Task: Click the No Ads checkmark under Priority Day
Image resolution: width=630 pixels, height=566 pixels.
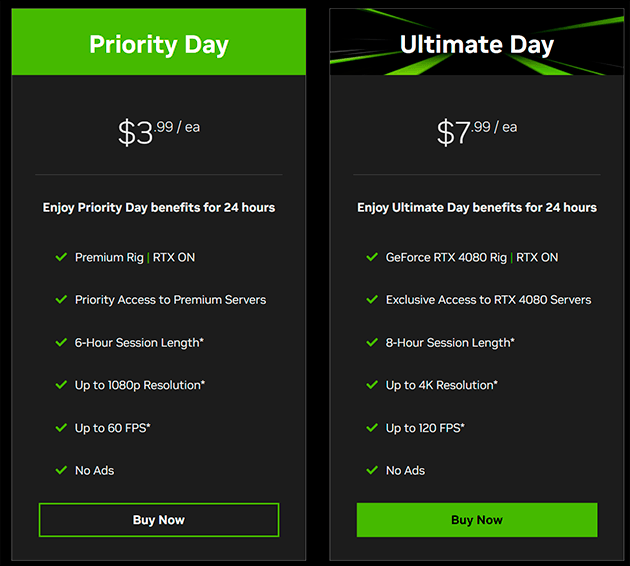Action: pos(61,470)
